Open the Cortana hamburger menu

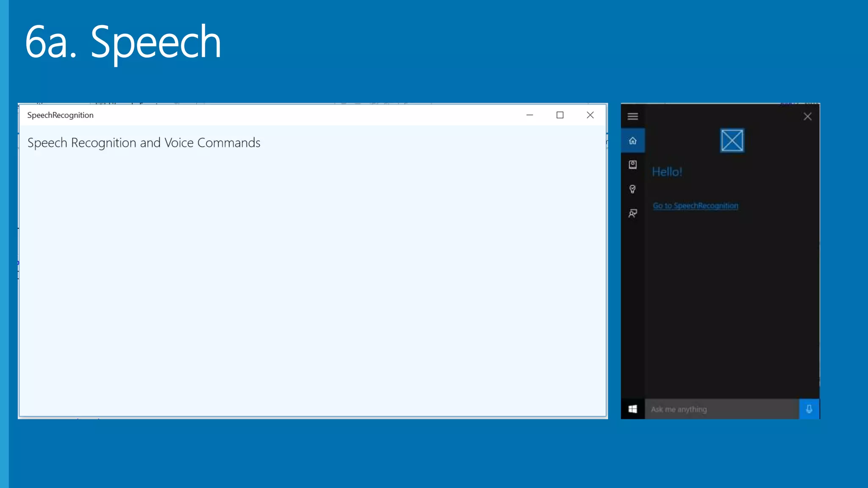[x=632, y=116]
